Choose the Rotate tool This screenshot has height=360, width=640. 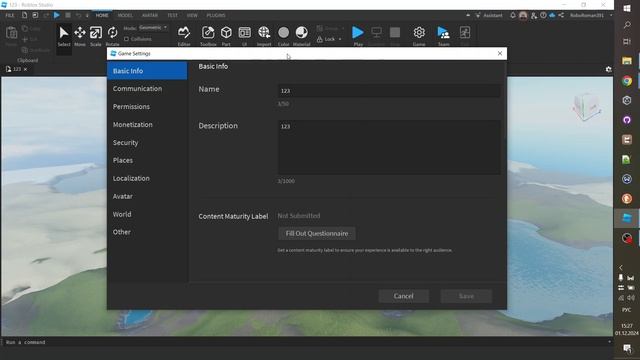[x=112, y=36]
